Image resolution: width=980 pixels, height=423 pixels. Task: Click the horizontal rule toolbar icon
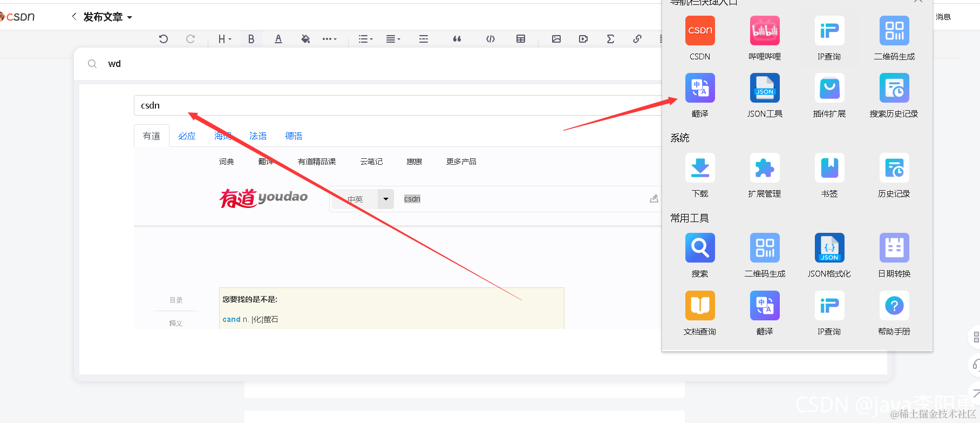(424, 39)
